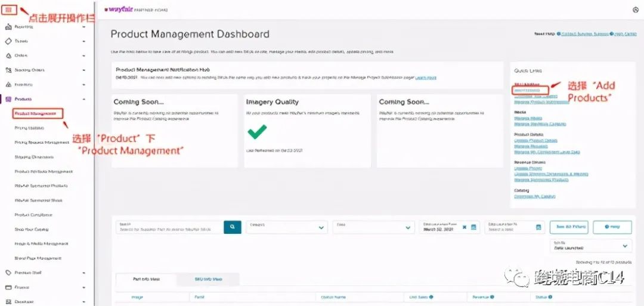
Task: Switch to the Part Info View tab
Action: pyautogui.click(x=147, y=279)
